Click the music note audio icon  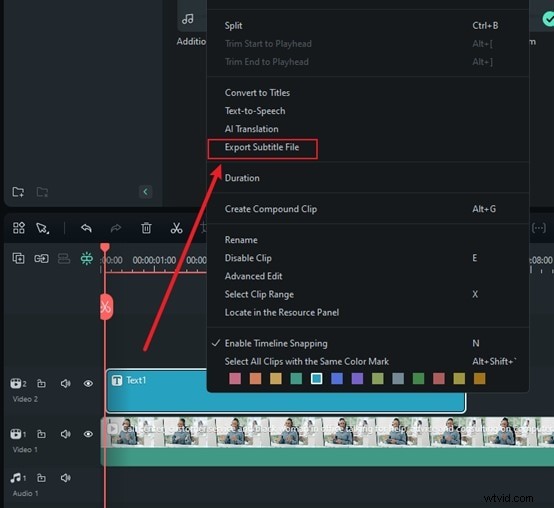pyautogui.click(x=188, y=19)
